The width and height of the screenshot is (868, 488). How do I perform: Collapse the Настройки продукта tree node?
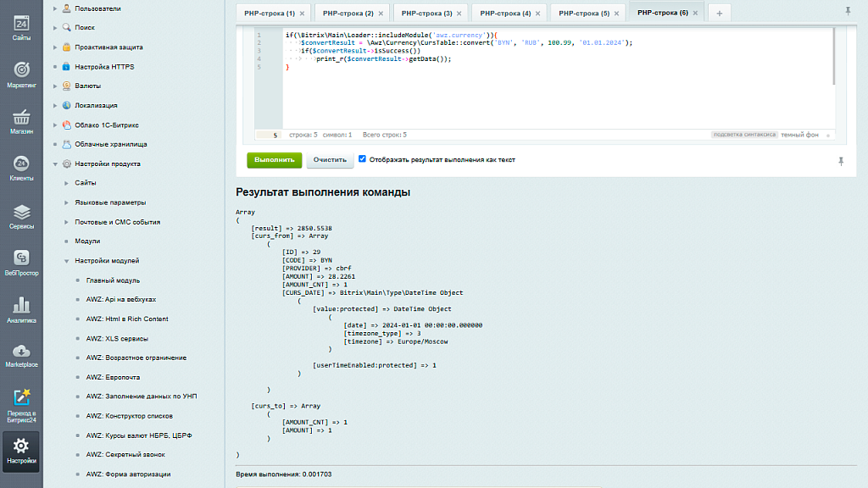55,164
